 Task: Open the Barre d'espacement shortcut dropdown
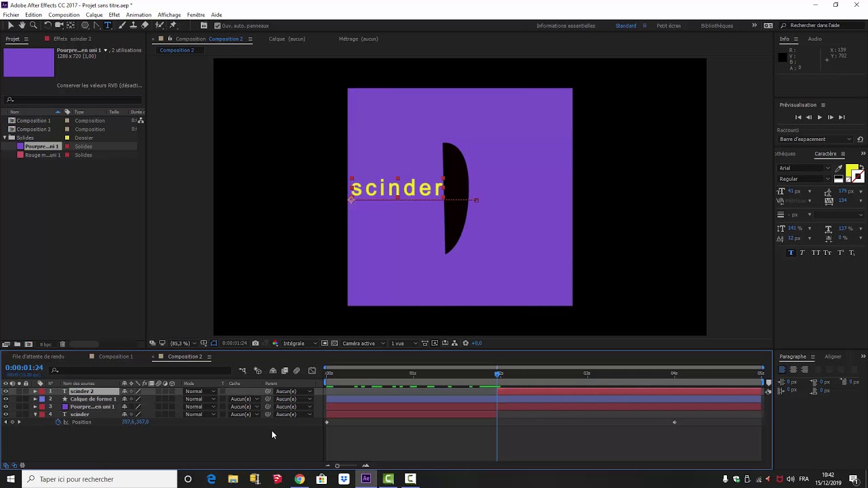point(815,139)
